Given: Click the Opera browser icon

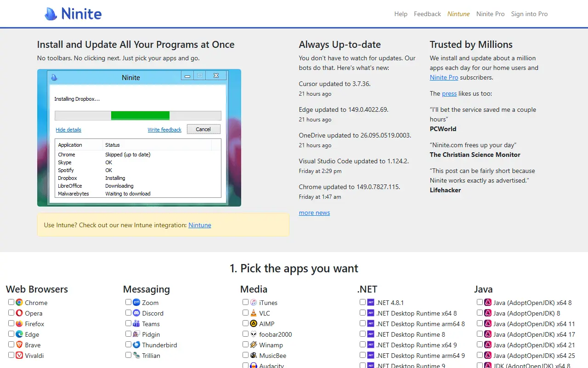Looking at the screenshot, I should 19,313.
